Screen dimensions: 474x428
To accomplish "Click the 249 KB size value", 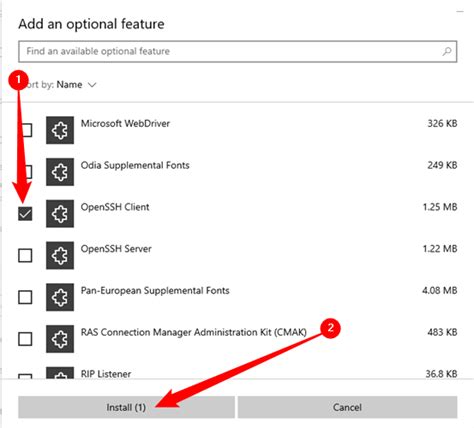I will pos(442,165).
